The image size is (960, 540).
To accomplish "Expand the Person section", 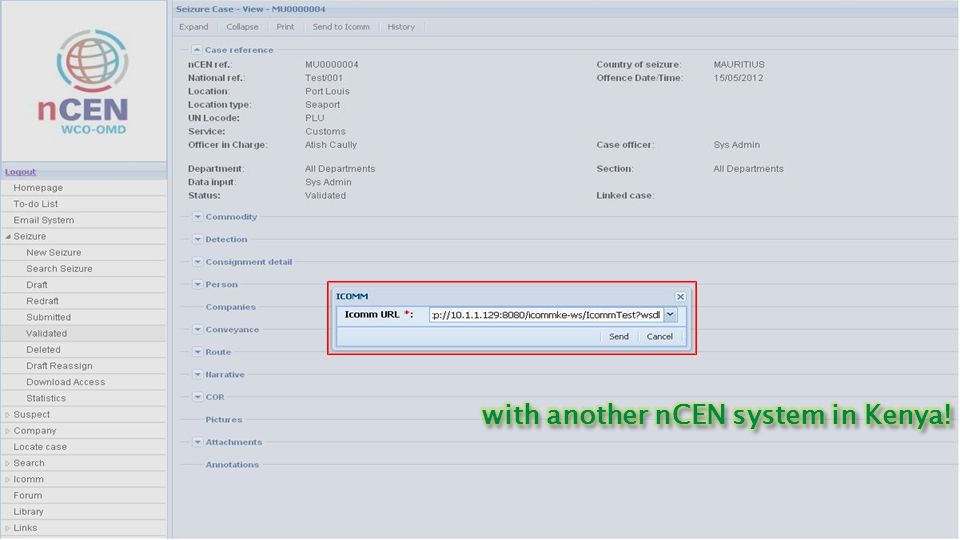I will pyautogui.click(x=197, y=285).
